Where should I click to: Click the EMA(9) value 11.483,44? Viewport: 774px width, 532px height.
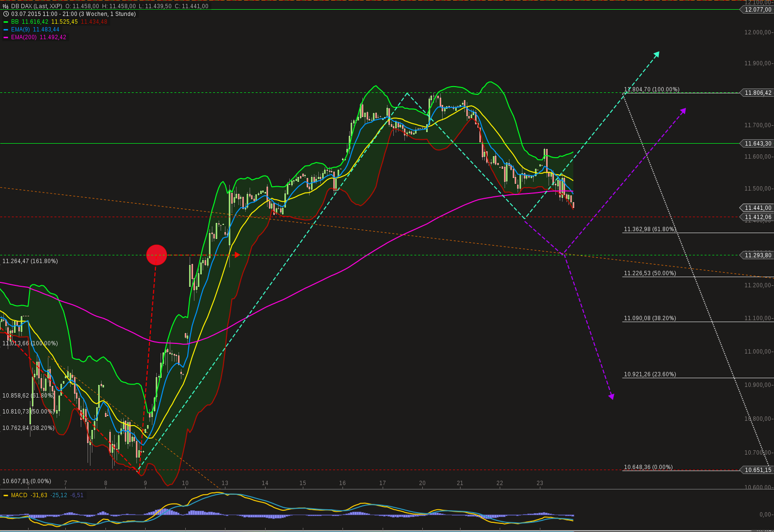point(46,30)
